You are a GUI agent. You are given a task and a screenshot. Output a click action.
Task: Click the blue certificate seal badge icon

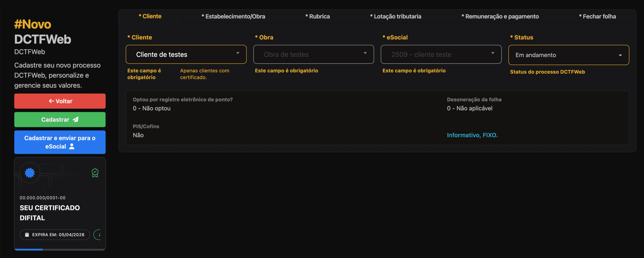pyautogui.click(x=30, y=173)
